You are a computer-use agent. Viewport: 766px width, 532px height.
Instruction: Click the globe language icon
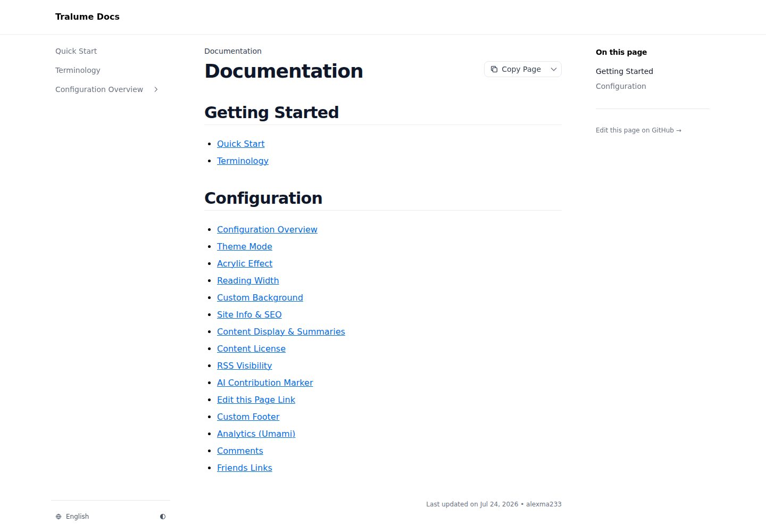tap(59, 517)
